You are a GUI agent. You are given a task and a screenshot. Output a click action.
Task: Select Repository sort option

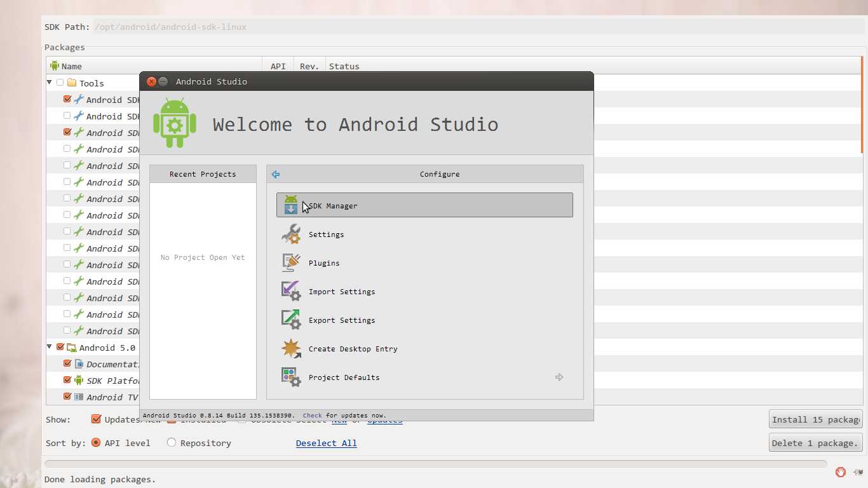(x=172, y=442)
